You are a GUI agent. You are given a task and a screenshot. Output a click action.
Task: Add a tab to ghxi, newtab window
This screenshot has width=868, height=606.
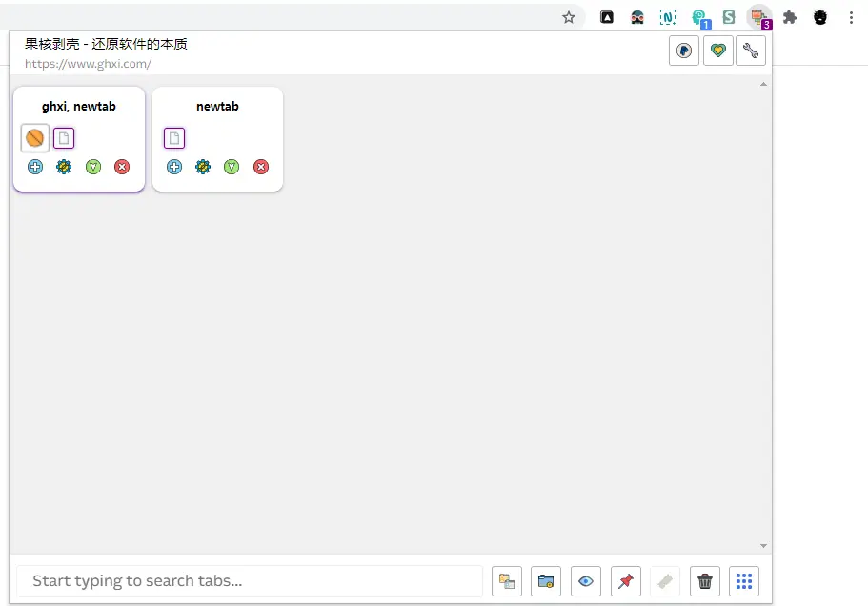coord(35,167)
